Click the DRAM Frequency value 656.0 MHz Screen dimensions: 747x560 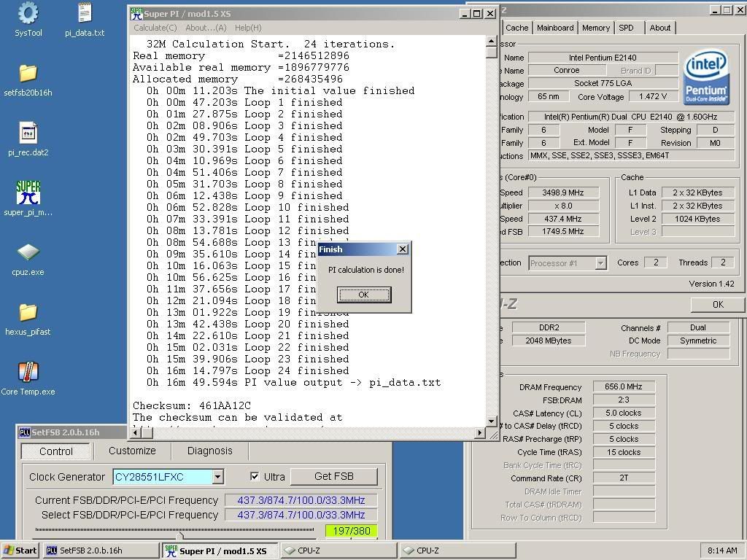click(624, 386)
